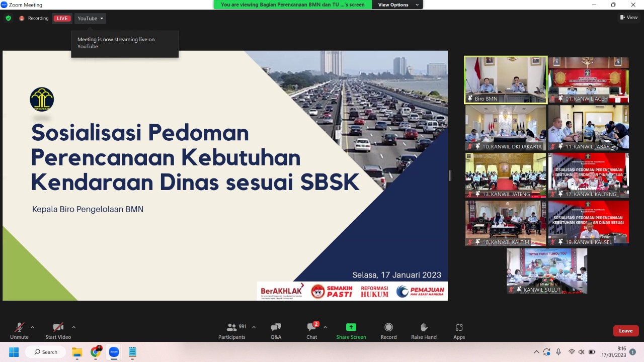Select the KANWIL KALTENG video thumbnail
The width and height of the screenshot is (644, 362).
click(x=589, y=175)
